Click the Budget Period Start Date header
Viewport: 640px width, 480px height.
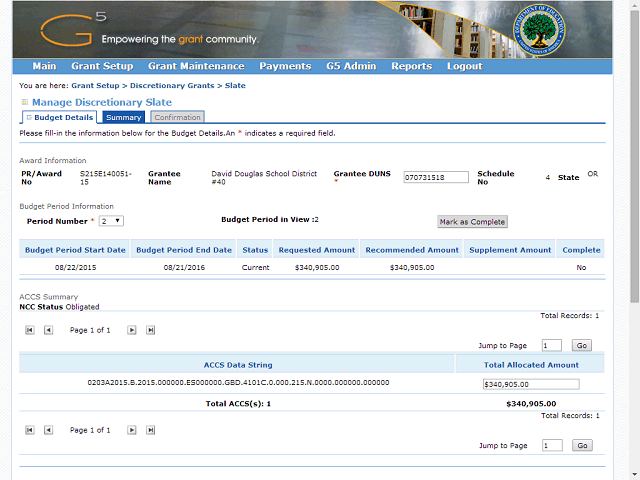coord(75,250)
